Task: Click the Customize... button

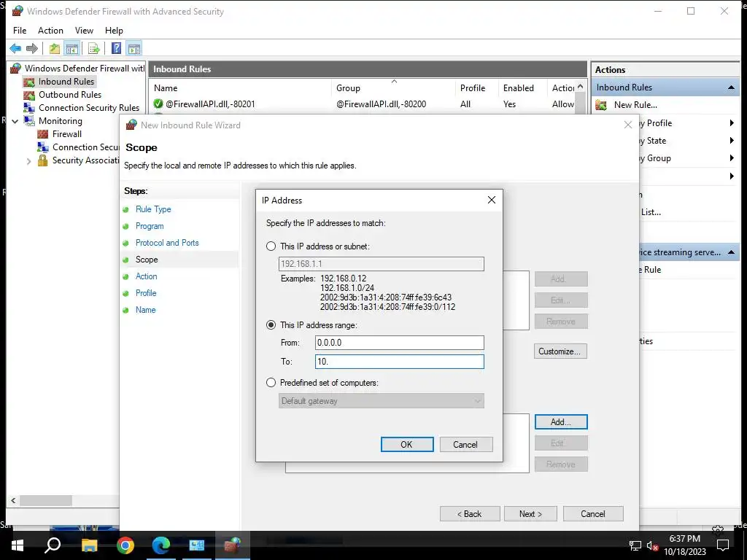Action: [x=560, y=351]
